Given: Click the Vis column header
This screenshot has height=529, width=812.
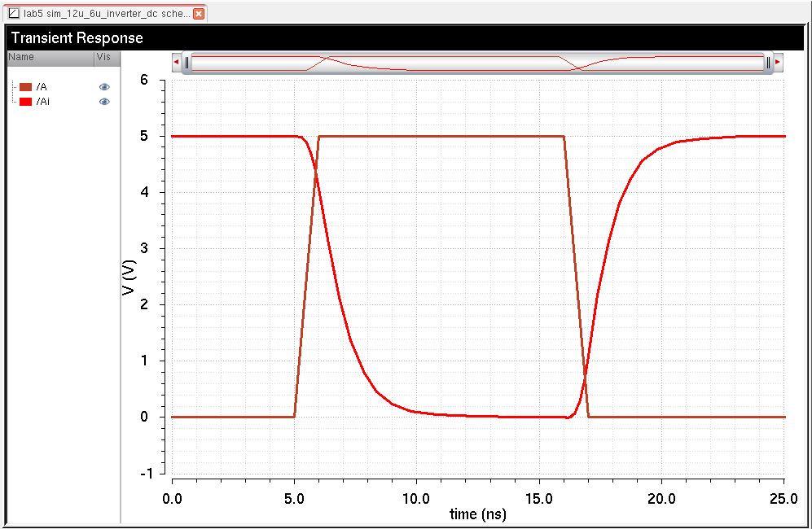Looking at the screenshot, I should coord(103,57).
